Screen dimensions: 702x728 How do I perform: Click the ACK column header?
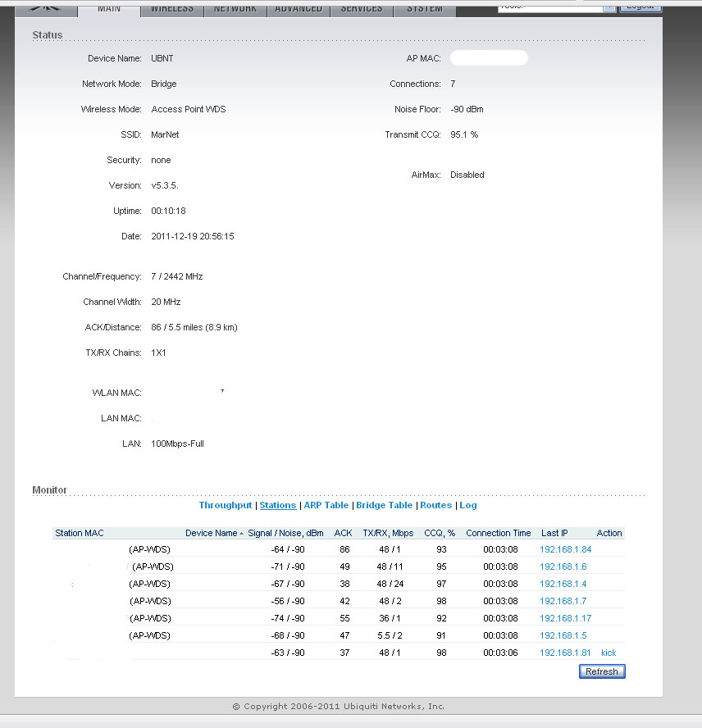(x=344, y=533)
